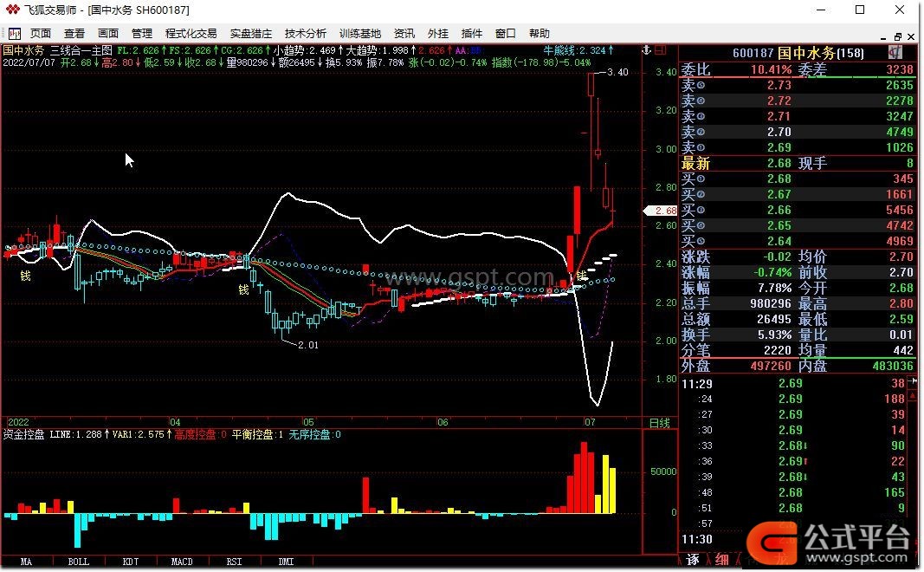Click the 牛熊线:2.324 indicator value
This screenshot has width=924, height=572.
click(578, 51)
